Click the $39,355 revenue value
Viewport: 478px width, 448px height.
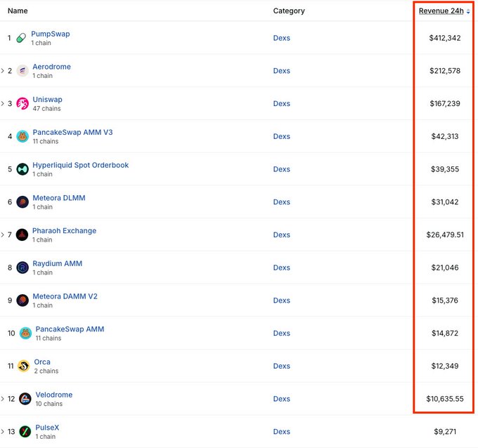pos(445,169)
